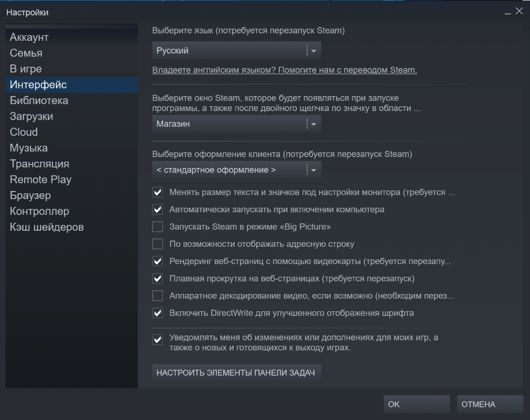Close the Настройки window
Viewport: 530px width, 420px height.
(519, 11)
